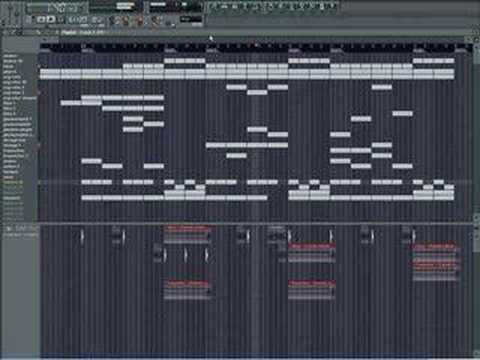This screenshot has width=480, height=360.
Task: Open the pattern selector black display box
Action: 191,19
